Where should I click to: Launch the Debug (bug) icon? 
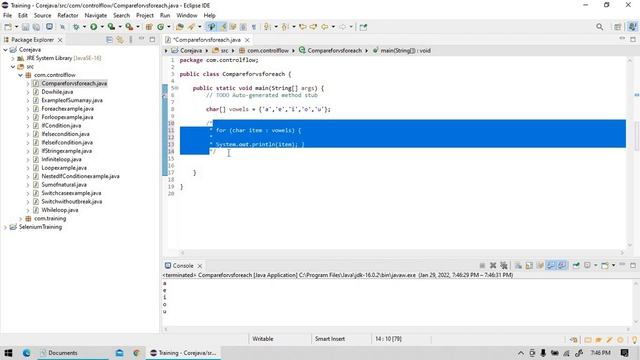point(76,27)
